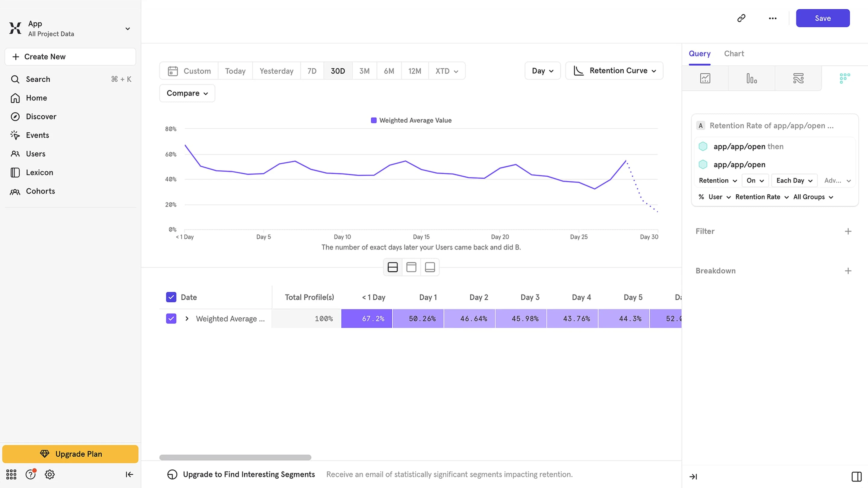The image size is (868, 488).
Task: Click Upgrade to Find Interesting Segments
Action: click(x=249, y=474)
